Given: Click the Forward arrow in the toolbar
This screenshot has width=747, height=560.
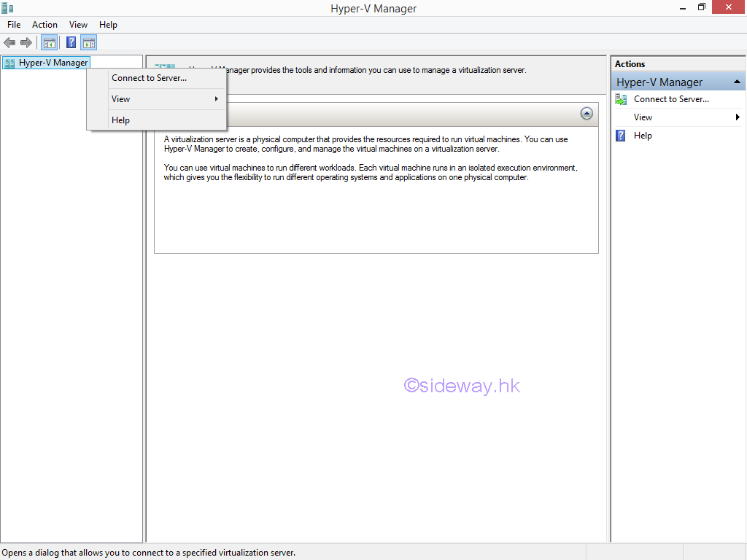Looking at the screenshot, I should (26, 42).
